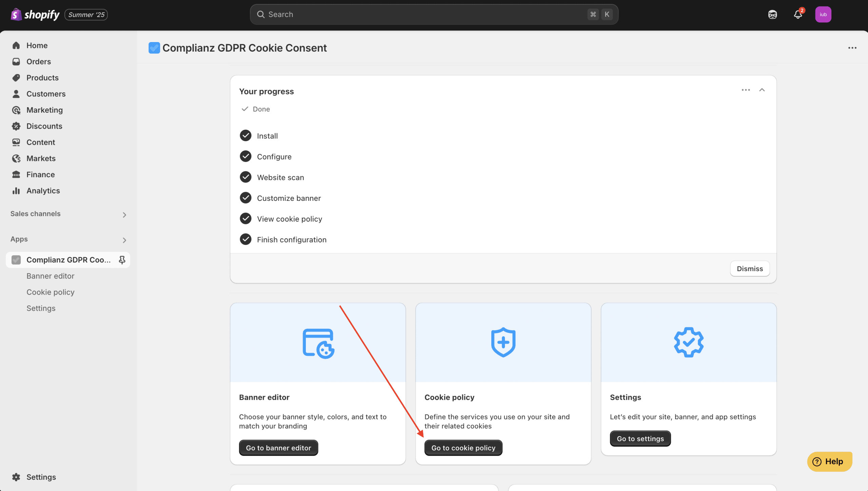Click the Website scan step label
Image resolution: width=868 pixels, height=491 pixels.
(280, 177)
